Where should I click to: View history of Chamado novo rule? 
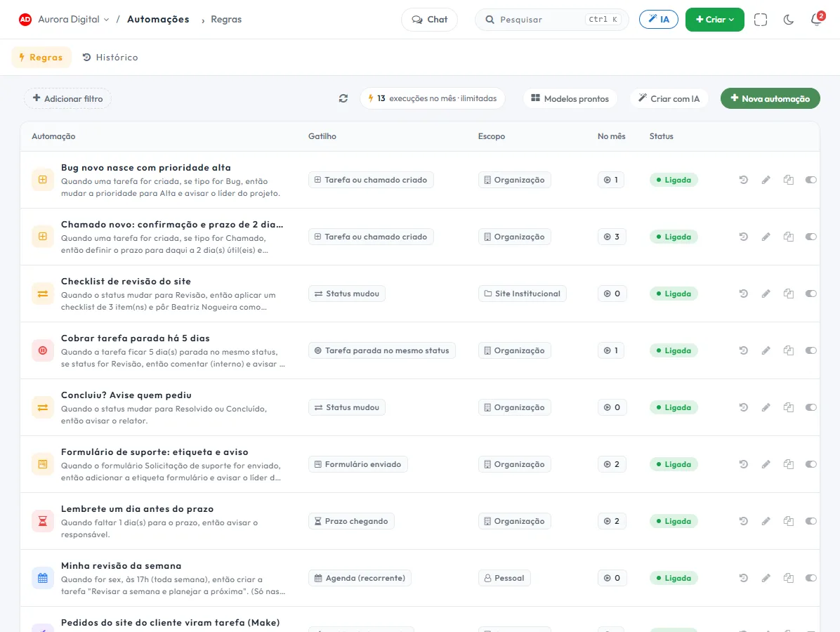point(743,237)
